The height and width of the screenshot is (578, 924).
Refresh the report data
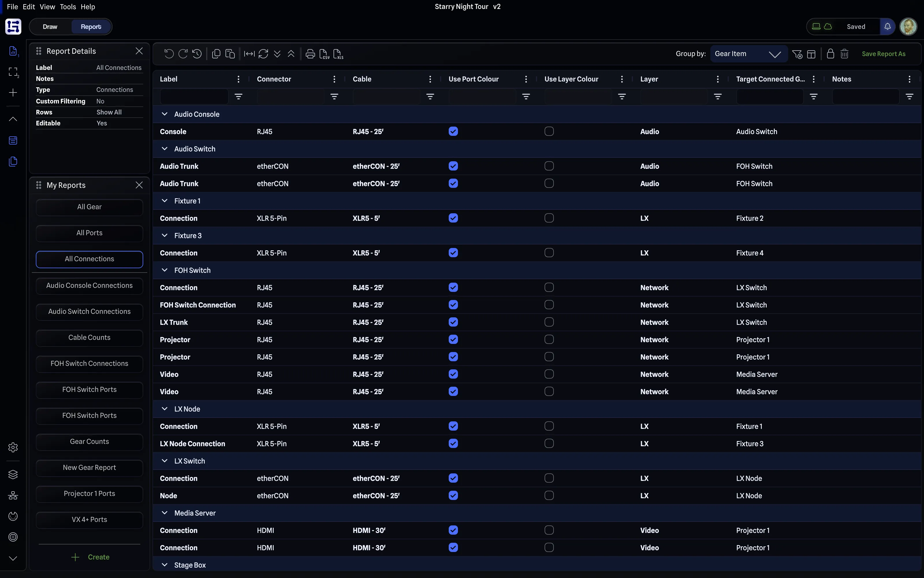[263, 54]
